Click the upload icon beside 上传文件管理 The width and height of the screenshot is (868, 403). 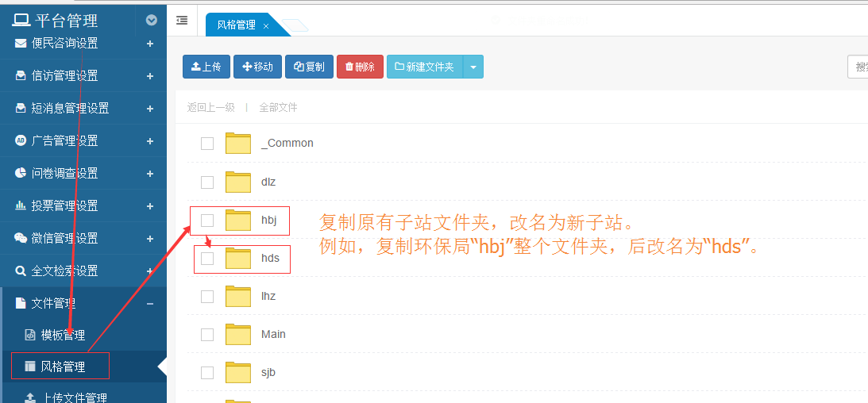pyautogui.click(x=30, y=397)
